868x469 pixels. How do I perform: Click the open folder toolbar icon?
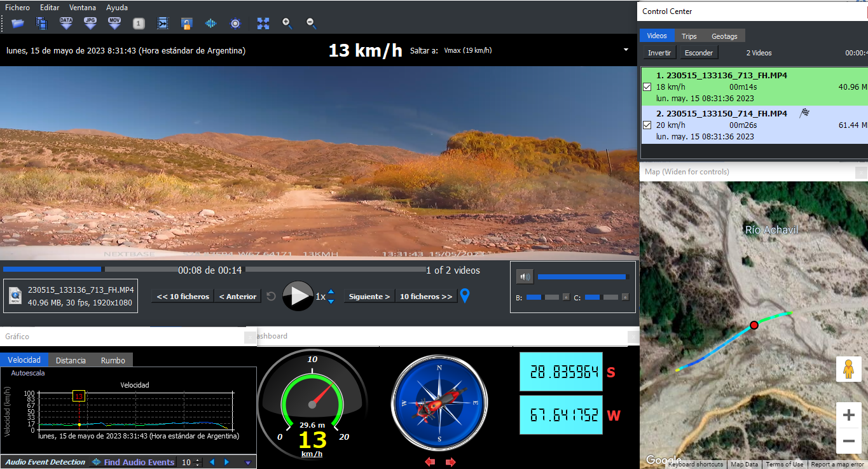(x=18, y=24)
